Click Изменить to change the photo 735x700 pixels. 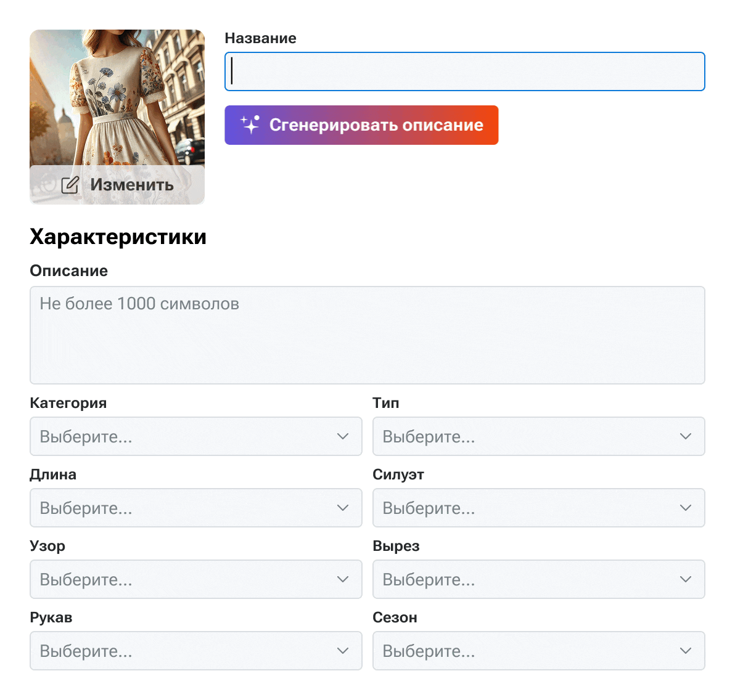click(x=131, y=185)
